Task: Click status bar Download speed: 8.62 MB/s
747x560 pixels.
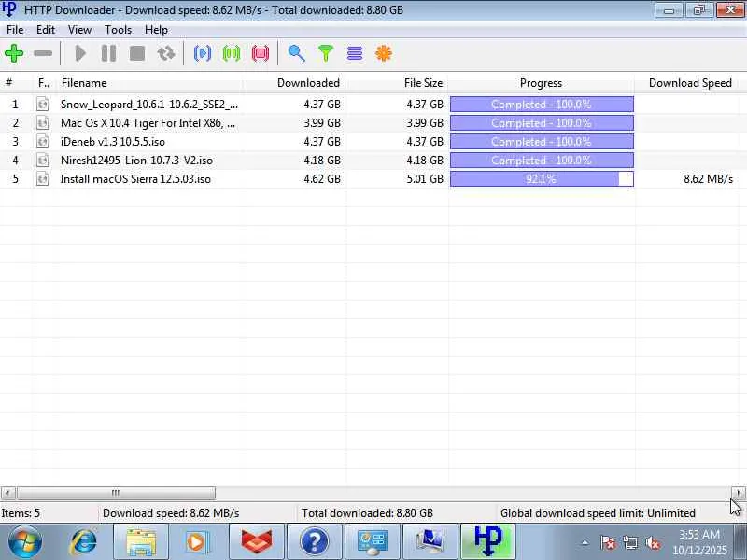Action: (x=171, y=513)
